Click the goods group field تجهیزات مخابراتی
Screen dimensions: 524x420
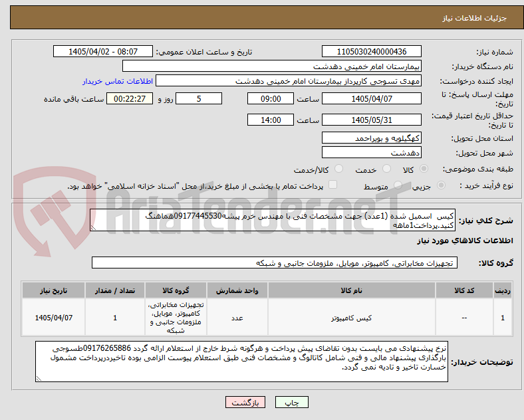click(275, 262)
